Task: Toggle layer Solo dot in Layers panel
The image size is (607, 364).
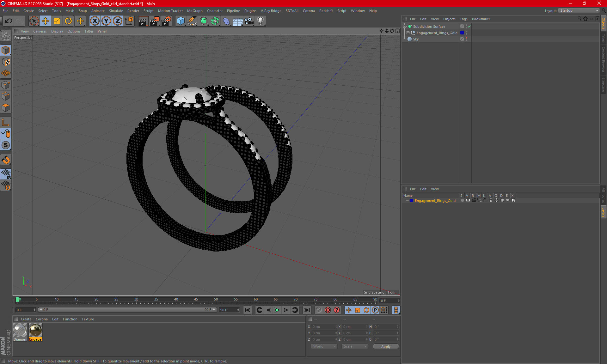Action: coord(462,200)
